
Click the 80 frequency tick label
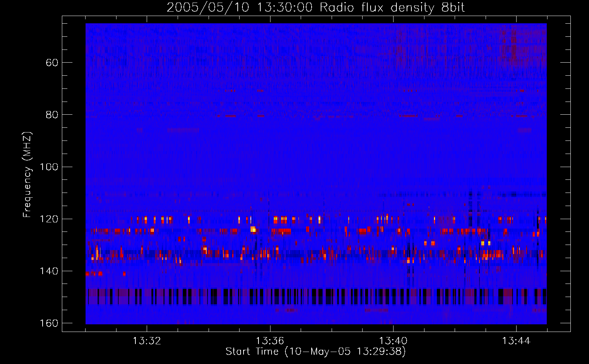52,115
